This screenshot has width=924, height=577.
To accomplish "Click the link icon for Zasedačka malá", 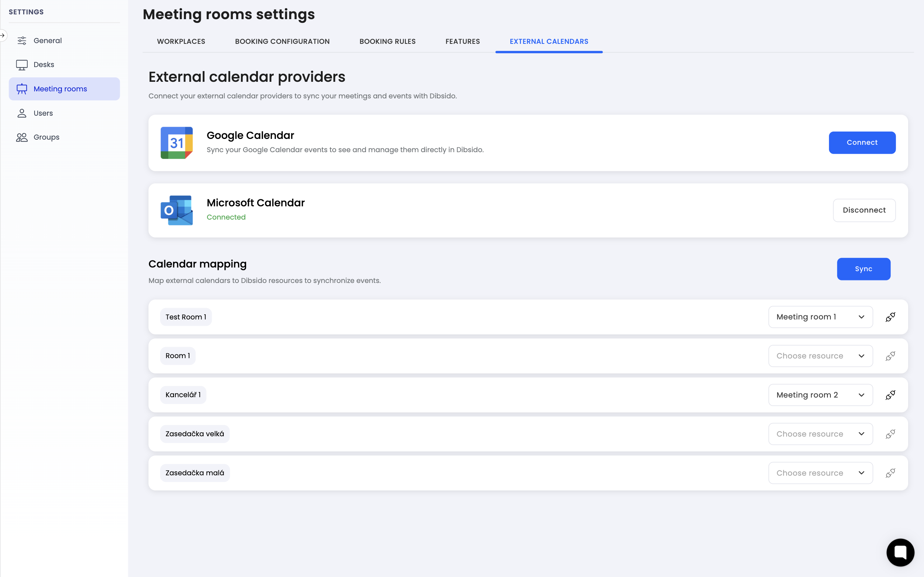I will pyautogui.click(x=890, y=473).
